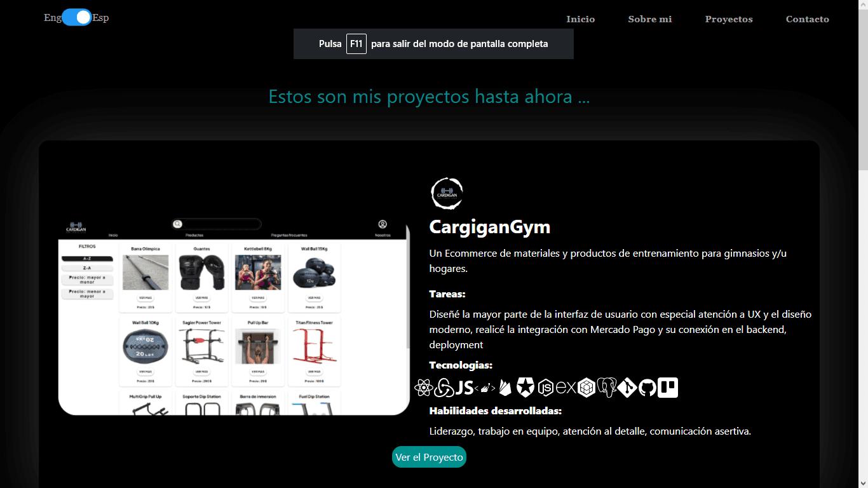The height and width of the screenshot is (488, 868).
Task: Click the Git branch diamond icon
Action: [627, 388]
